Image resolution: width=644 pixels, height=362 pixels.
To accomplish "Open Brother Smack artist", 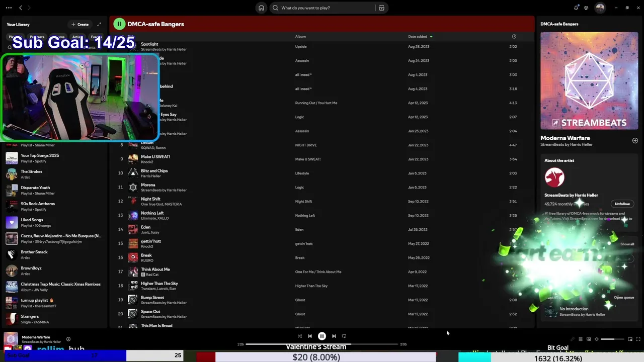I will [x=54, y=254].
